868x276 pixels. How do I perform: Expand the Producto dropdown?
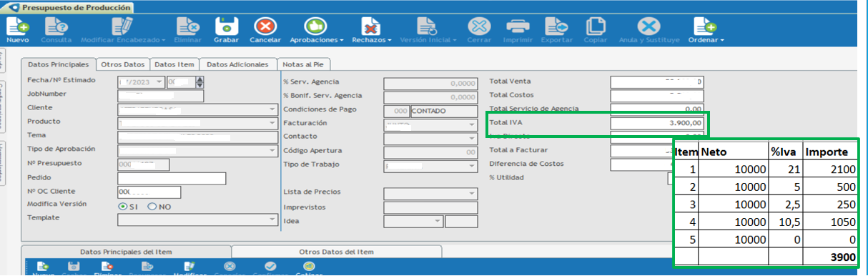[272, 123]
